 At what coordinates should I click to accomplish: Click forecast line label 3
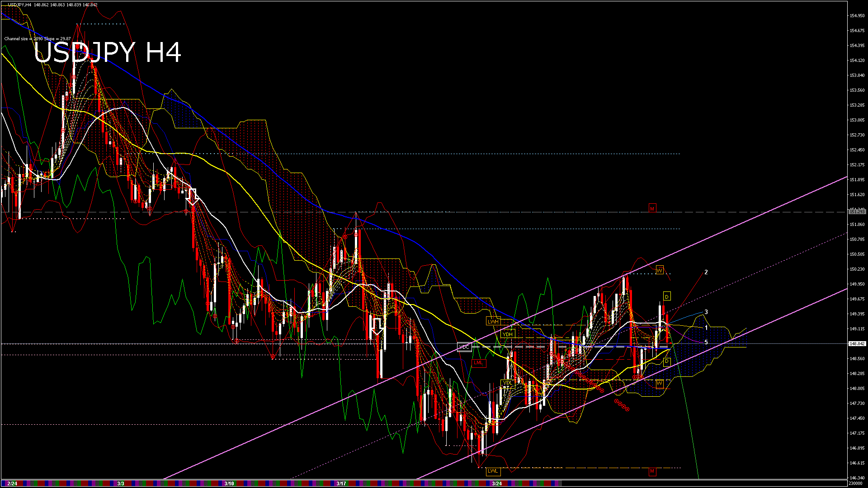point(706,312)
